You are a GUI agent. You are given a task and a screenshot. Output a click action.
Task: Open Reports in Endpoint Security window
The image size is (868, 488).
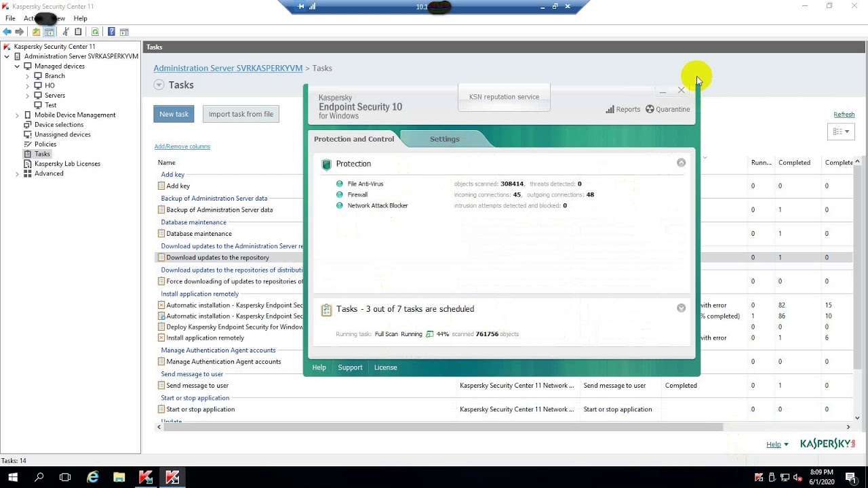click(623, 109)
